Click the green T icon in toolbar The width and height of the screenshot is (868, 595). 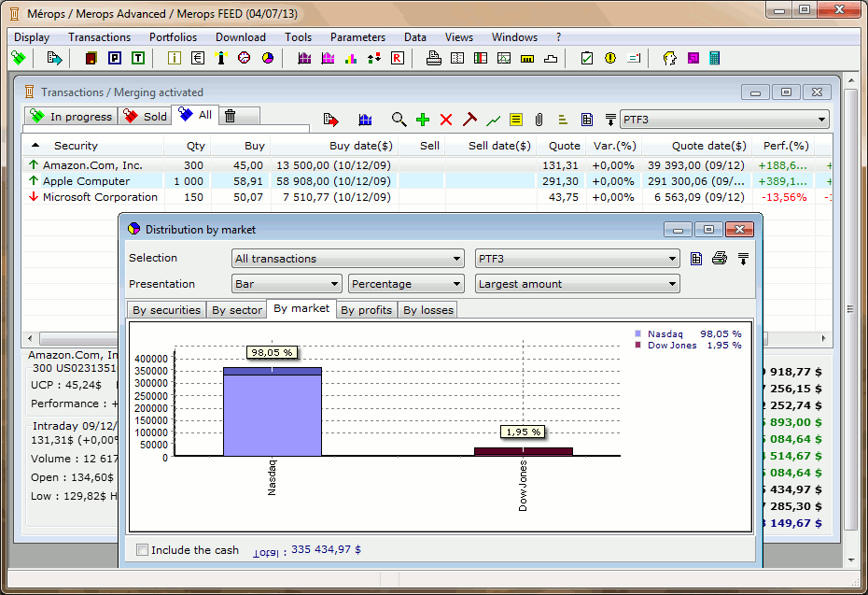138,58
